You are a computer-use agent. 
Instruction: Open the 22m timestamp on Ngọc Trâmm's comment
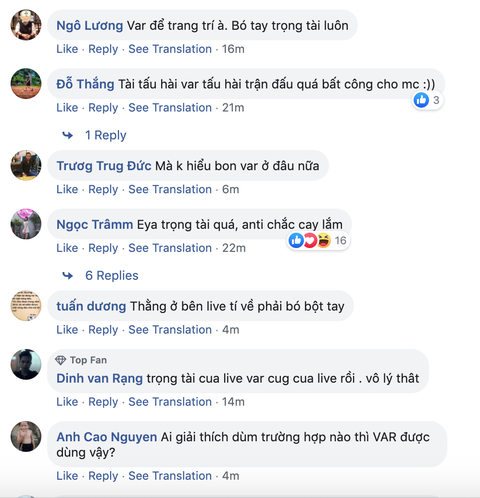coord(234,248)
